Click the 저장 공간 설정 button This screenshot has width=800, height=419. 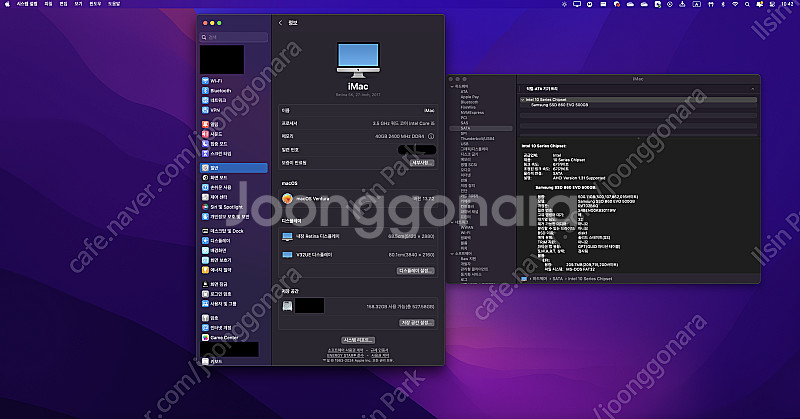(x=416, y=323)
